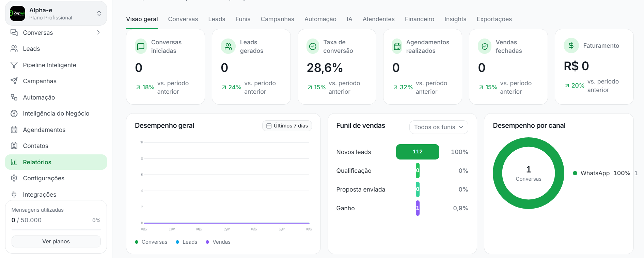644x258 pixels.
Task: Click the Ver planos button
Action: (56, 241)
